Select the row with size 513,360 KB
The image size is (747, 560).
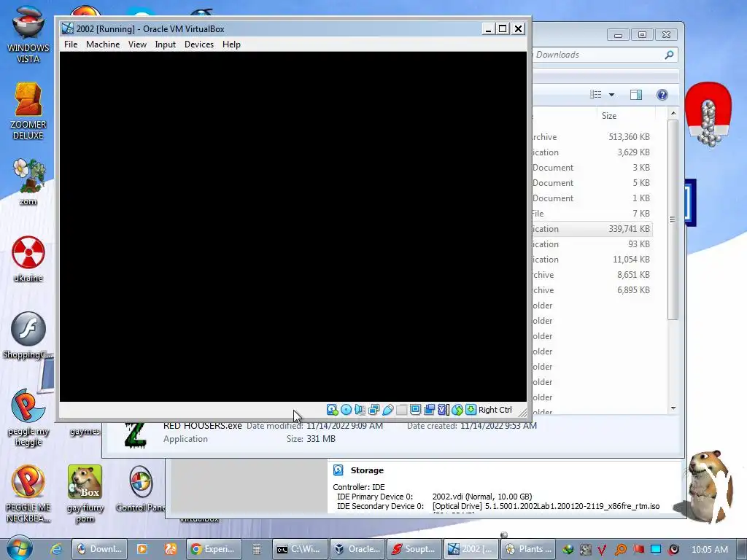pyautogui.click(x=592, y=136)
